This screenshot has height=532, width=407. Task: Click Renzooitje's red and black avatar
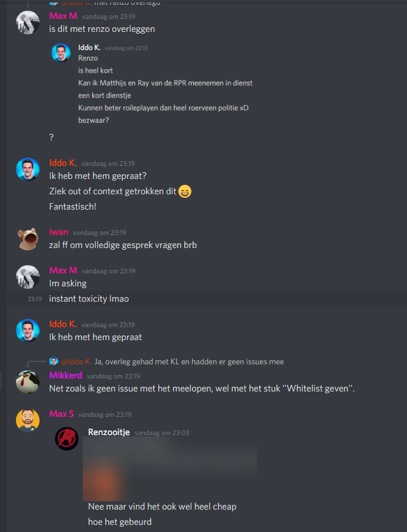click(67, 438)
